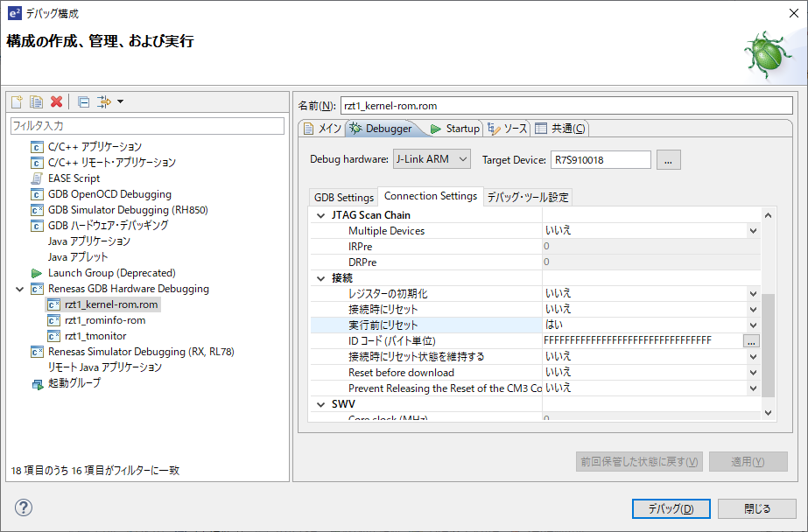Click the 閉じる button
808x532 pixels.
point(757,509)
